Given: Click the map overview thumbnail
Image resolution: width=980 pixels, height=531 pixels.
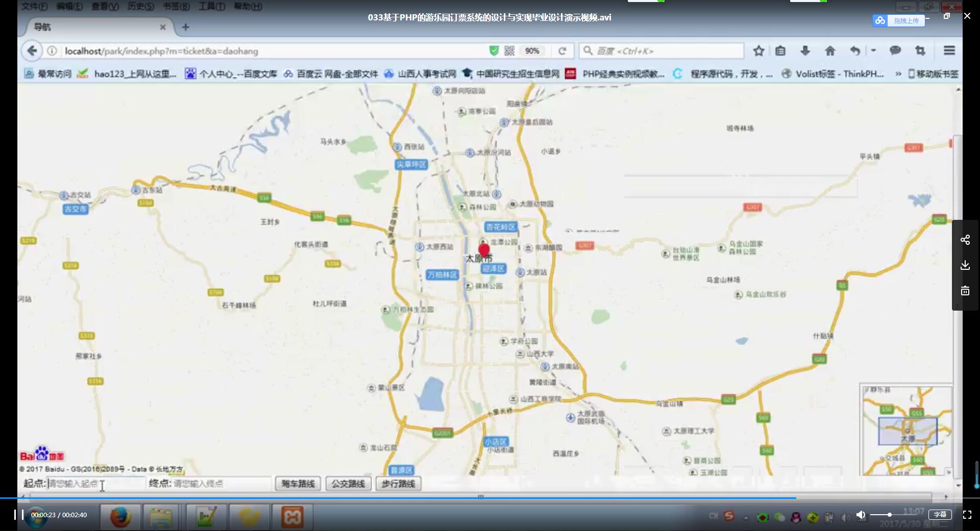Looking at the screenshot, I should coord(906,429).
